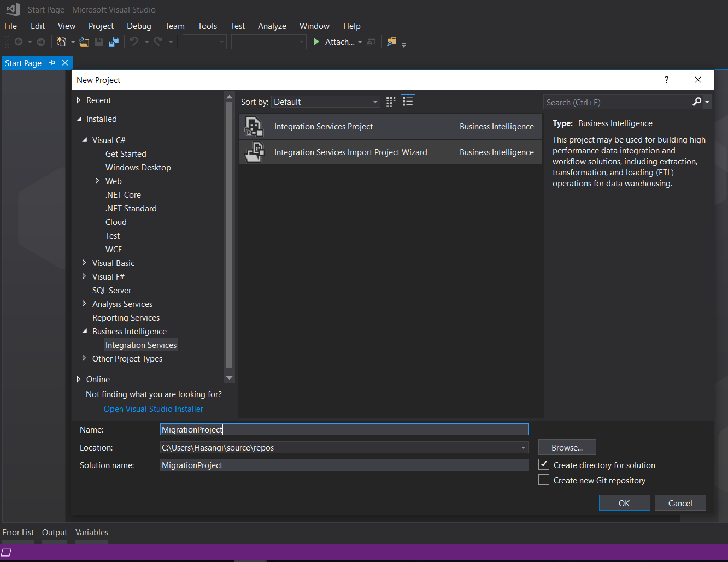Close the Start Page tab
Viewport: 728px width, 562px height.
pos(65,63)
